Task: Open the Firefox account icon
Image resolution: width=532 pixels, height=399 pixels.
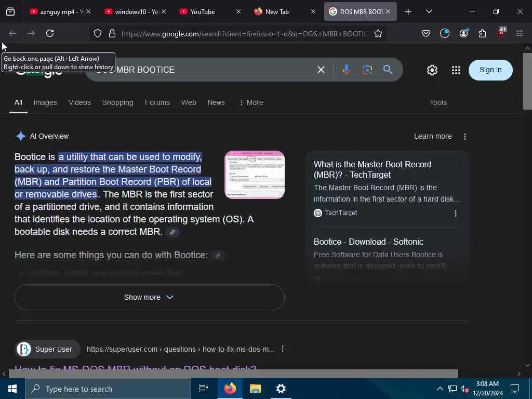Action: [463, 33]
